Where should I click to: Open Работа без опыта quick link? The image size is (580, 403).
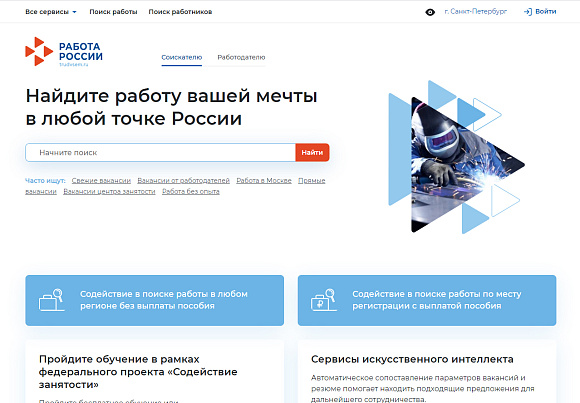coord(191,191)
